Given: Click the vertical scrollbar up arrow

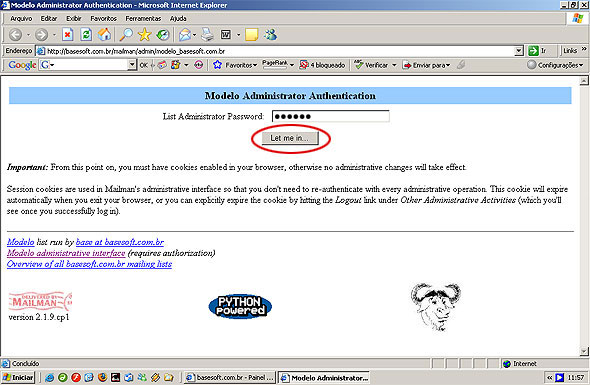Looking at the screenshot, I should (584, 81).
